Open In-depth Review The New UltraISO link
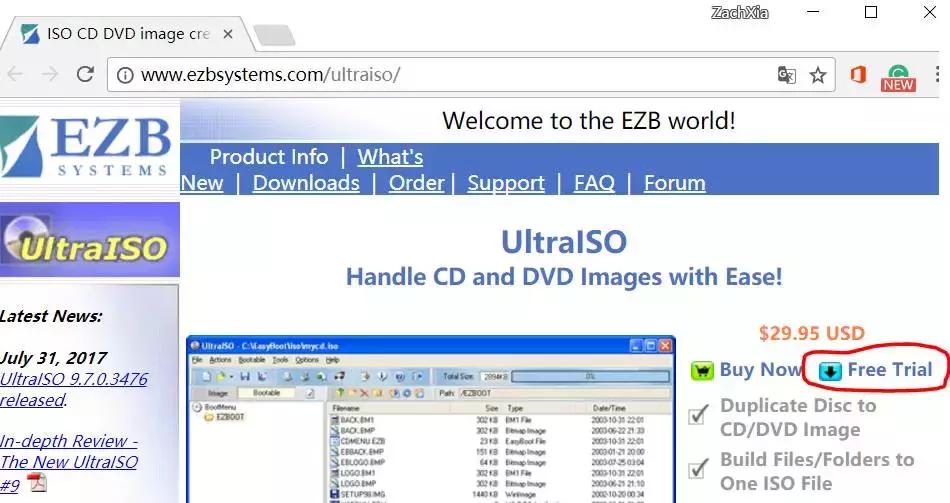Screen dimensions: 950x503 pyautogui.click(x=68, y=462)
